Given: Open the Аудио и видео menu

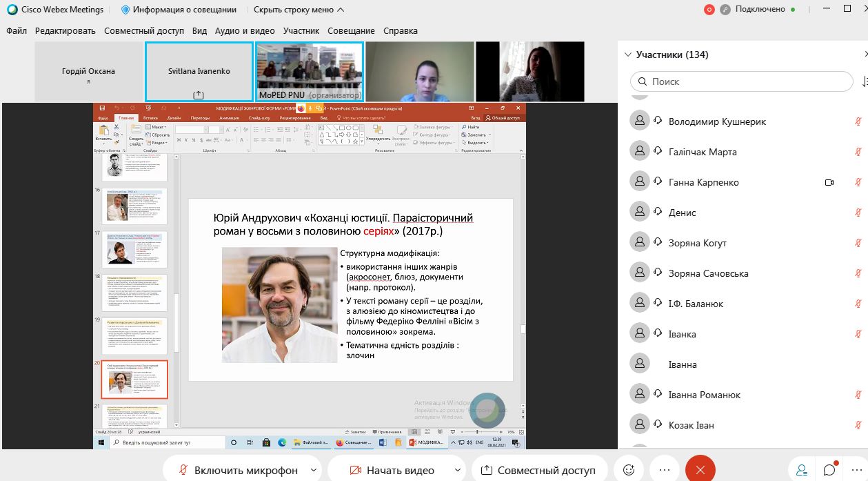Looking at the screenshot, I should coord(245,31).
